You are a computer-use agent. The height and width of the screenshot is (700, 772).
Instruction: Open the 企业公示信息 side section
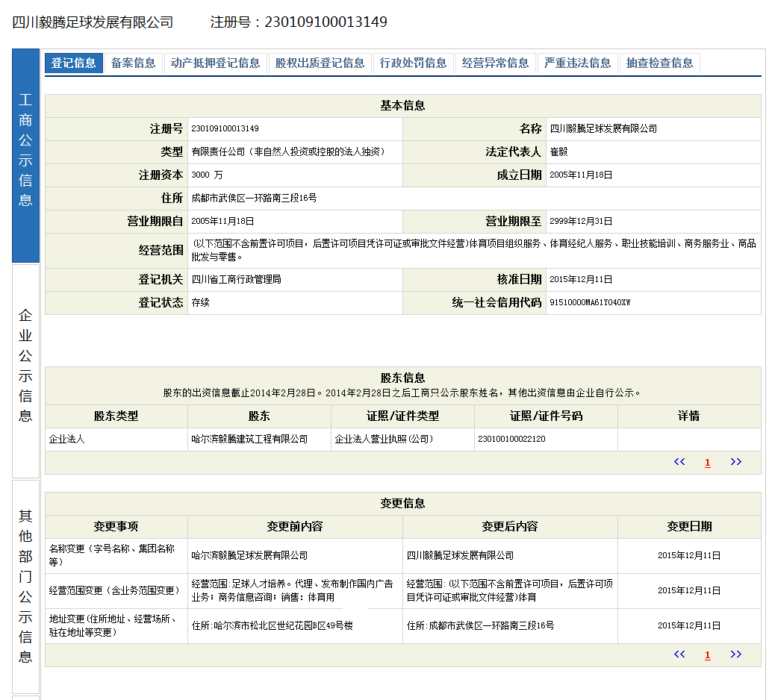pos(25,371)
